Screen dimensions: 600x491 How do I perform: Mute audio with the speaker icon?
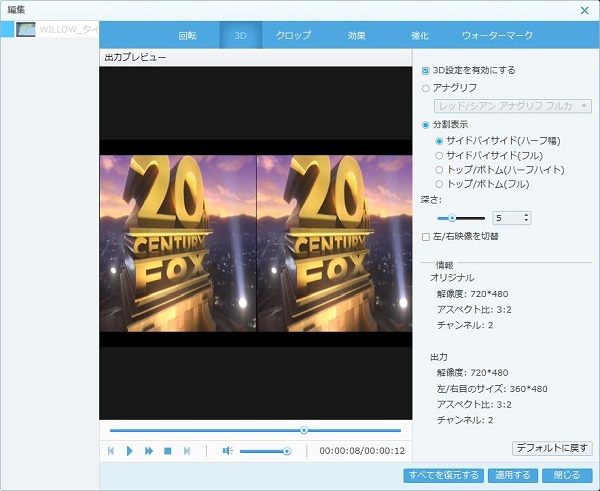[x=228, y=451]
